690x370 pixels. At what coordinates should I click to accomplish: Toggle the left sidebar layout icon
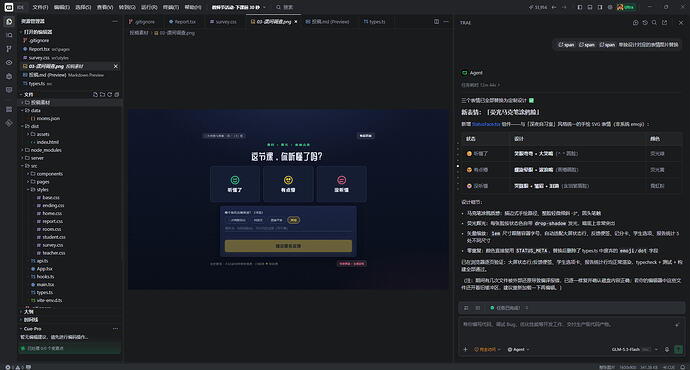point(580,7)
